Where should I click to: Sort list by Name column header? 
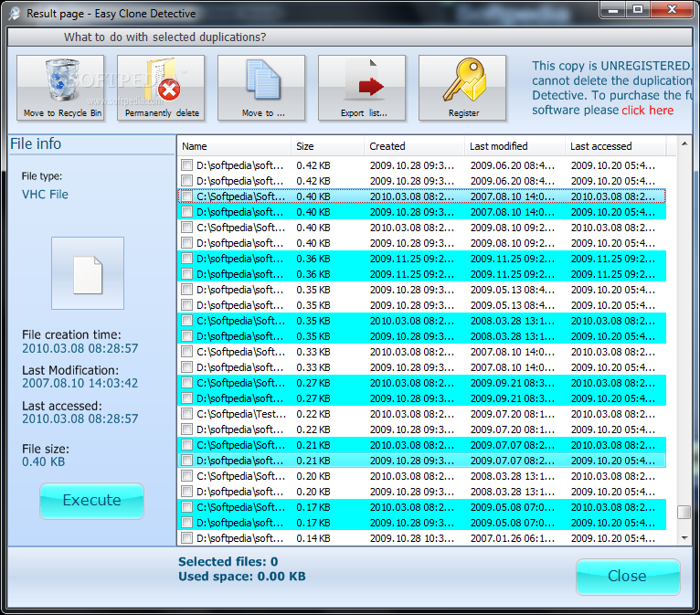[x=235, y=146]
